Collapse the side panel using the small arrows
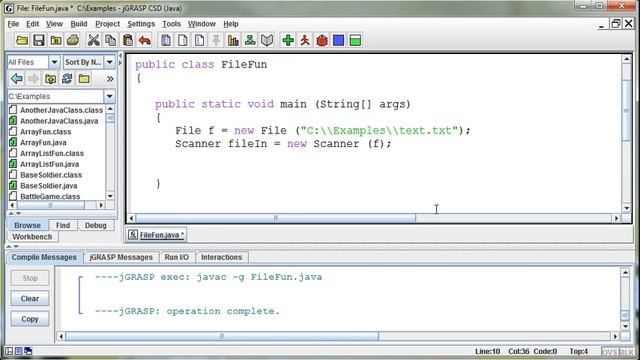This screenshot has height=360, width=640. pyautogui.click(x=120, y=59)
